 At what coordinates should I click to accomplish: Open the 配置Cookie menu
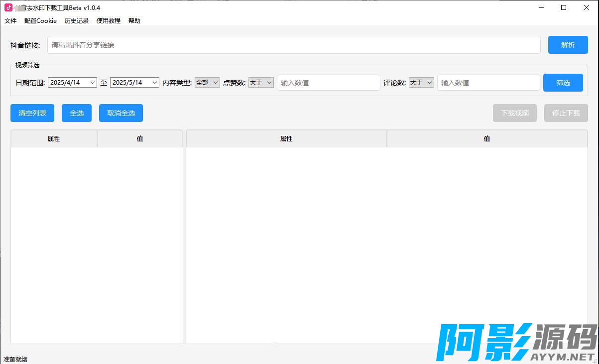tap(40, 21)
